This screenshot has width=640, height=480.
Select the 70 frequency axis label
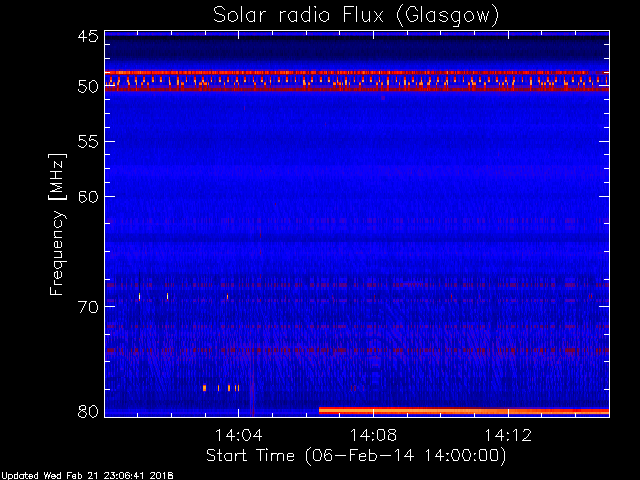(x=88, y=307)
